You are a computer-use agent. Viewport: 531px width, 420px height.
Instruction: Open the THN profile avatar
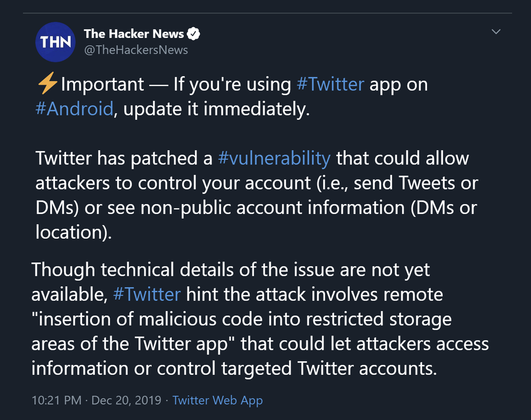coord(55,42)
